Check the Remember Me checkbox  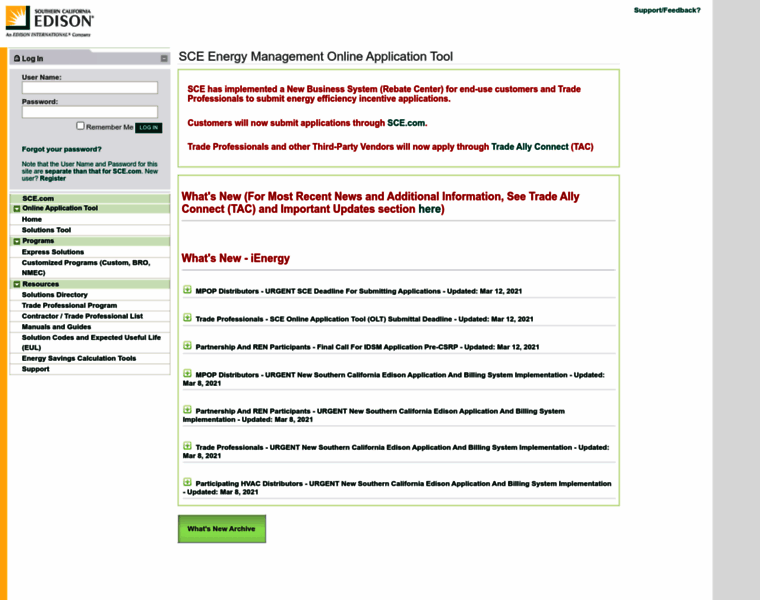[x=80, y=126]
